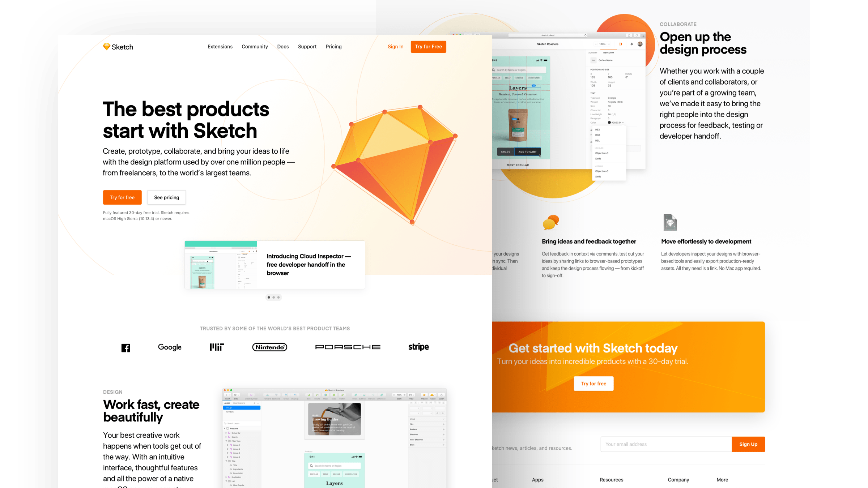Click the See pricing button
This screenshot has height=488, width=868.
pyautogui.click(x=166, y=197)
